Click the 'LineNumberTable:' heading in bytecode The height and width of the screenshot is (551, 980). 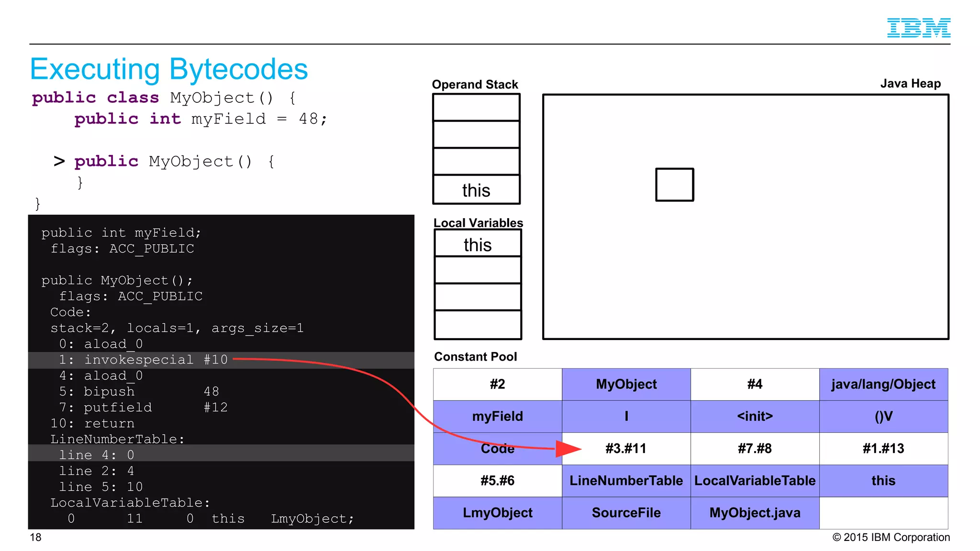pyautogui.click(x=118, y=439)
